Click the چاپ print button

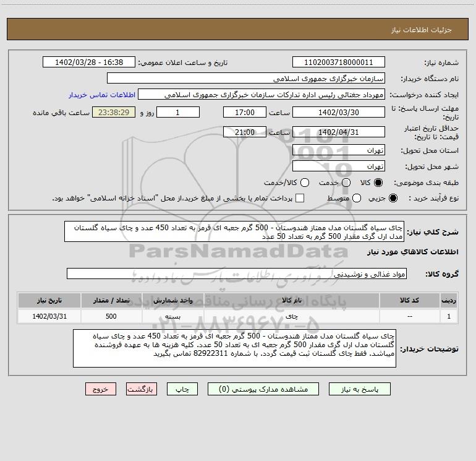pyautogui.click(x=182, y=389)
